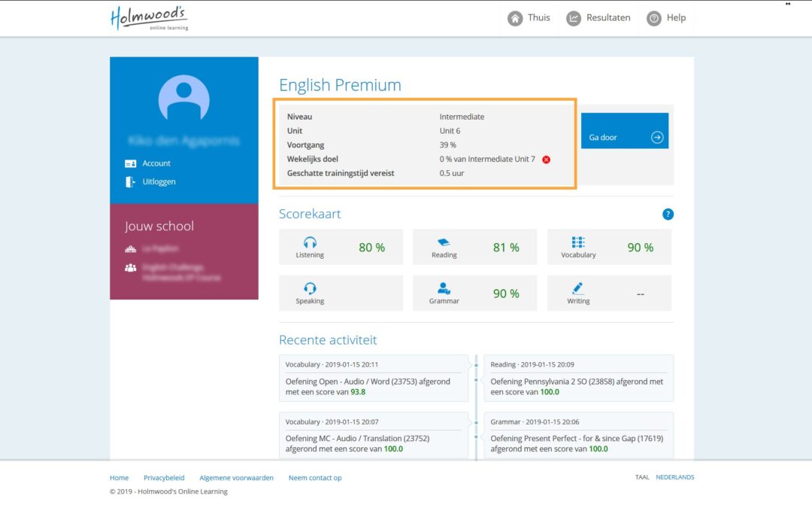
Task: Click the Recente activiteit heading
Action: click(x=328, y=340)
